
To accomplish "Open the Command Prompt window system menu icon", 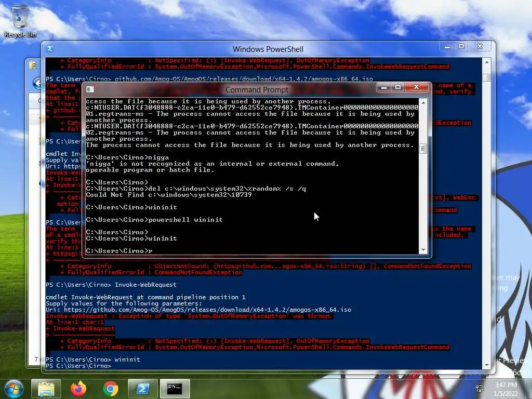I will pyautogui.click(x=90, y=89).
